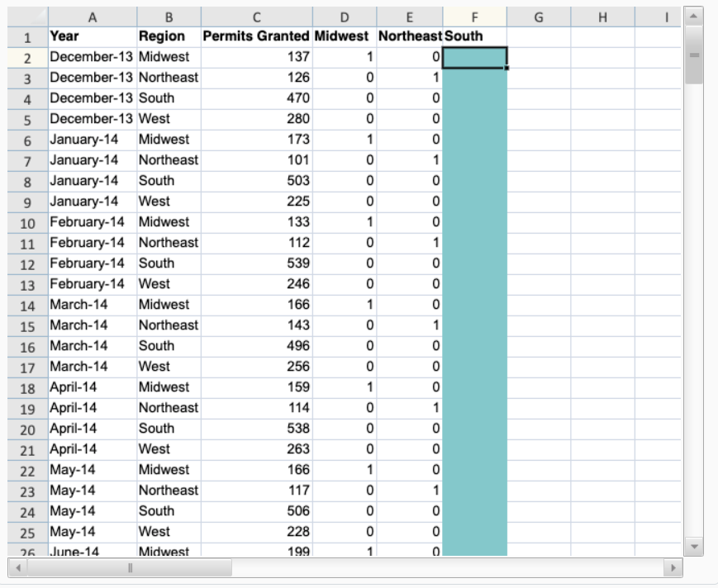Click cell with permits value 538
Viewport: 718px width, 588px height.
tap(256, 429)
